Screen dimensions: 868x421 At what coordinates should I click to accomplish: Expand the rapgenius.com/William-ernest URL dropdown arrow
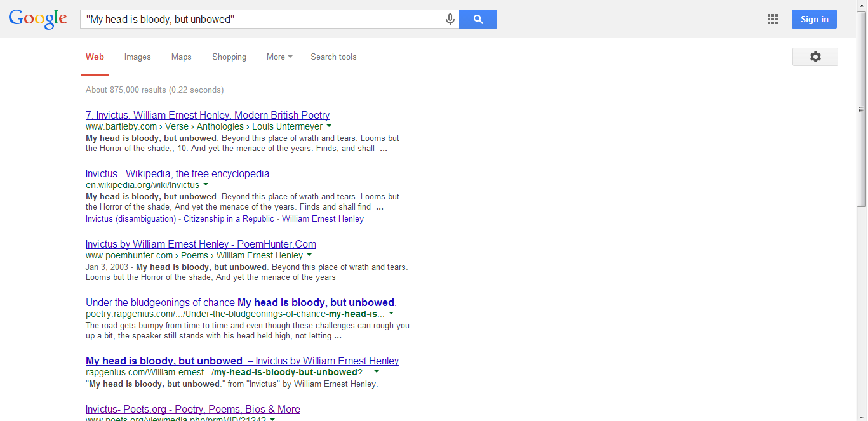coord(377,372)
